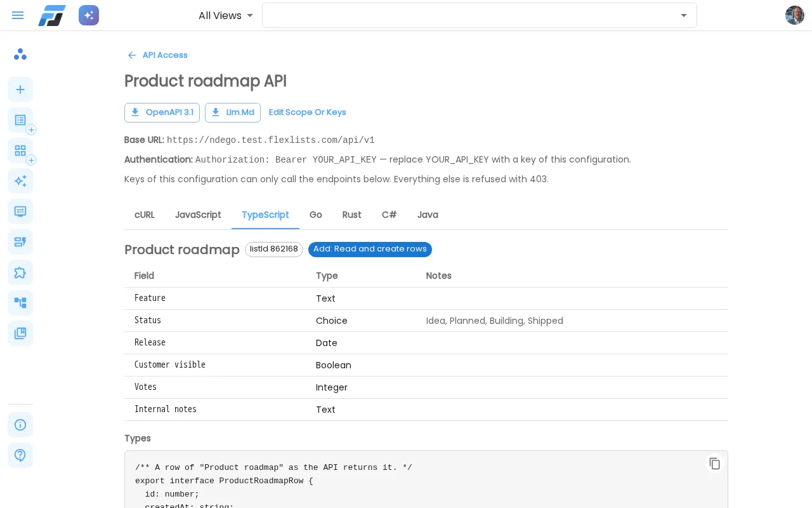Open the bookmark library sidebar icon
812x508 pixels.
click(20, 333)
